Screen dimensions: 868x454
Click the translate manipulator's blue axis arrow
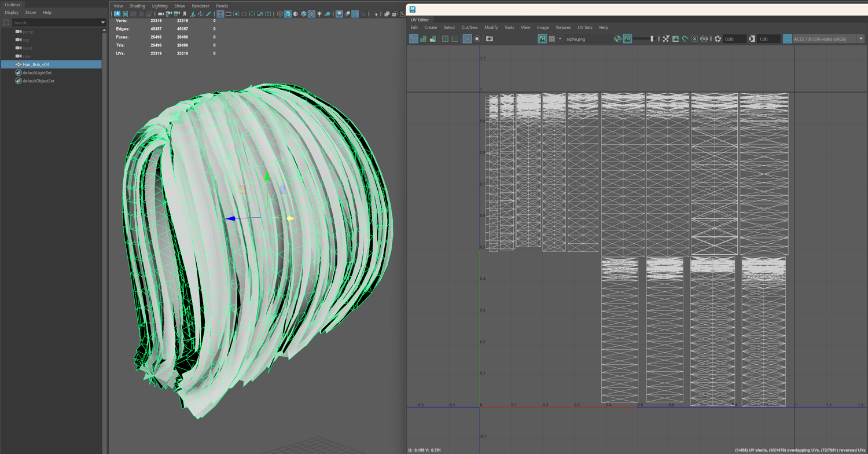click(x=230, y=218)
